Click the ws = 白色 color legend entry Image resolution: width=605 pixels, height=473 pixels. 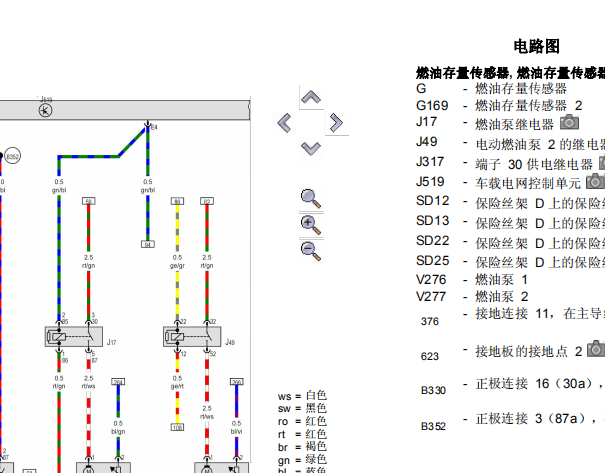click(x=302, y=395)
